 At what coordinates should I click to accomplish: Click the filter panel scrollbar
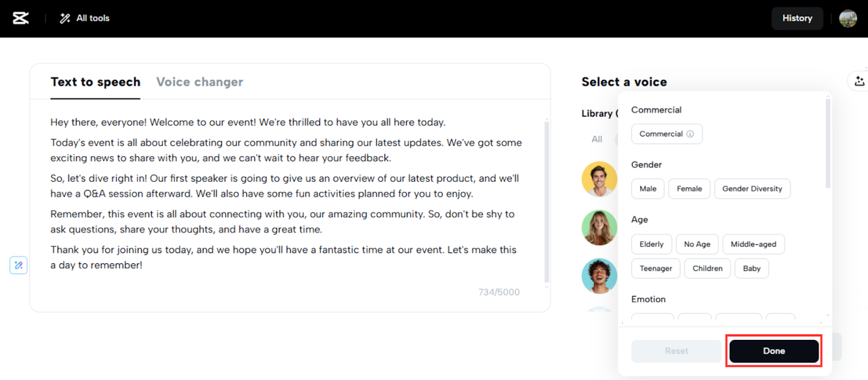click(x=827, y=142)
